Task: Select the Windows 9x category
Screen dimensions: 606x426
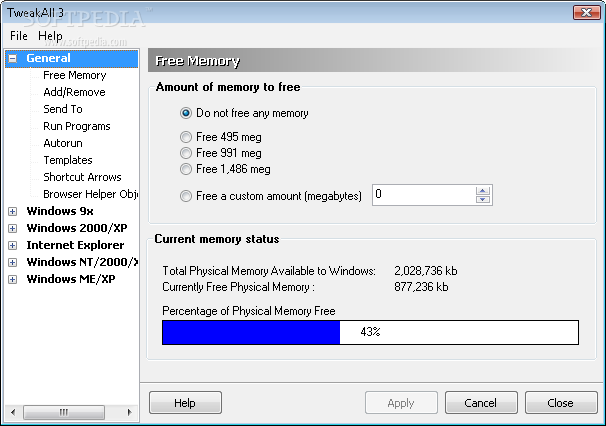Action: (x=60, y=211)
